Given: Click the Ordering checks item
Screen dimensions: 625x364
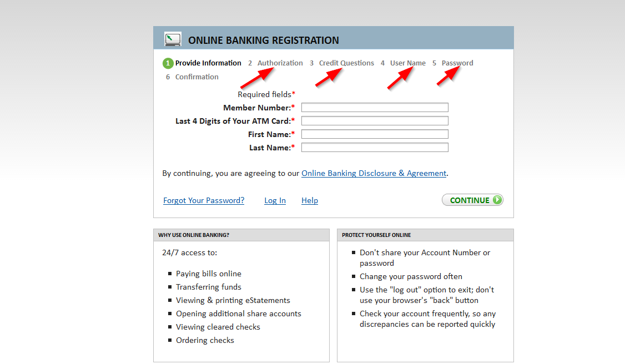Looking at the screenshot, I should point(205,341).
